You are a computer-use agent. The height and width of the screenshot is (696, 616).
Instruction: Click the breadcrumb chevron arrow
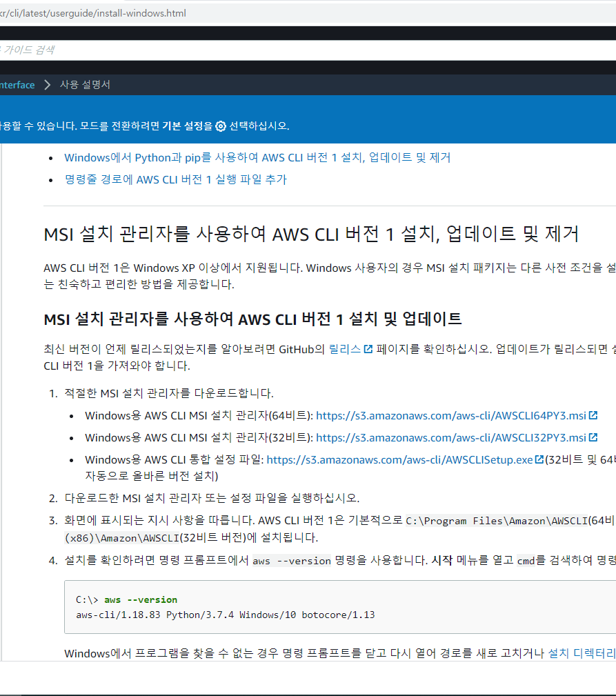[x=48, y=85]
